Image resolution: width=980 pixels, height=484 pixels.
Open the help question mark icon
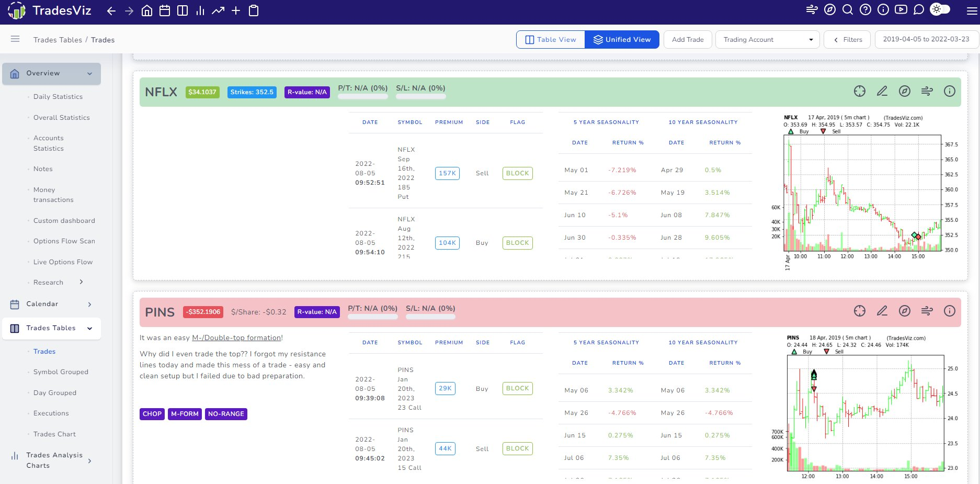point(865,9)
